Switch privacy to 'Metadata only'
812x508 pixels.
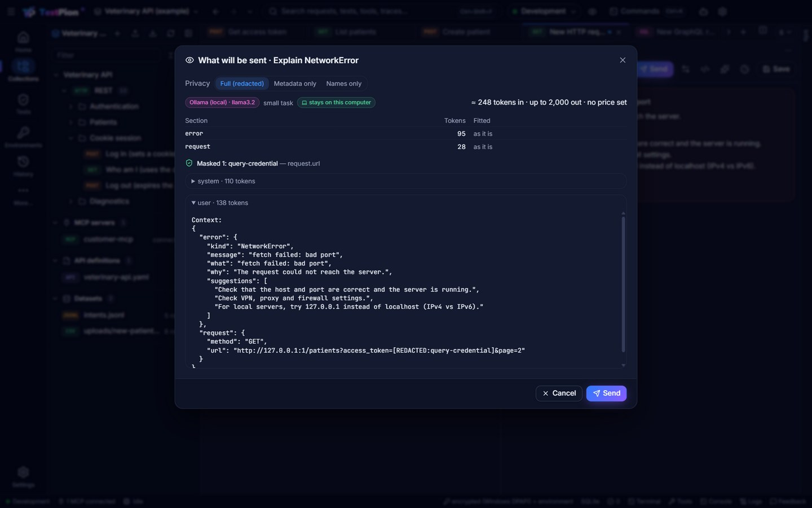[x=295, y=84]
